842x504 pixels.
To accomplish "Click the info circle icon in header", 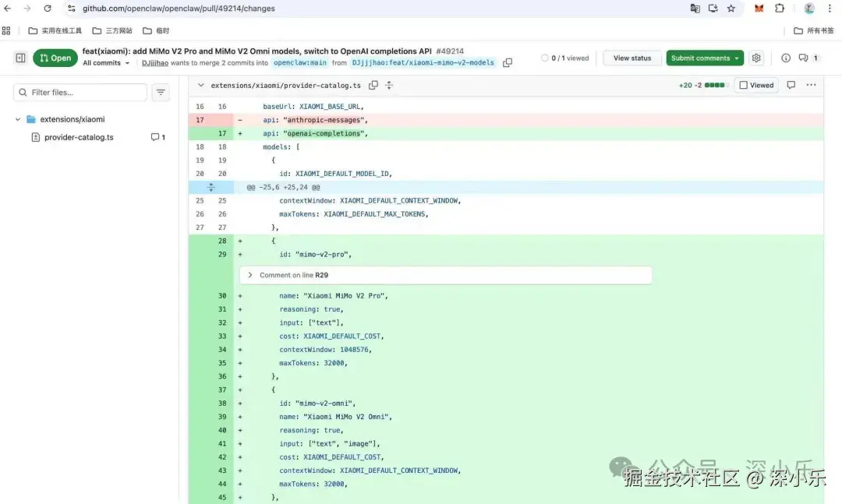I will [786, 58].
